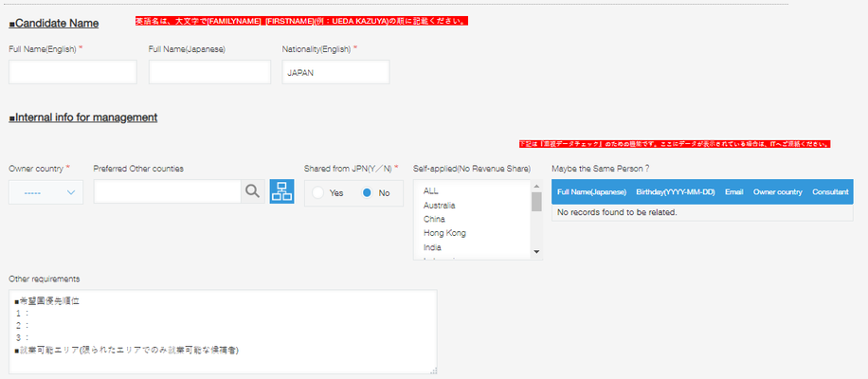Open the blue org-tree picker icon

[x=281, y=191]
